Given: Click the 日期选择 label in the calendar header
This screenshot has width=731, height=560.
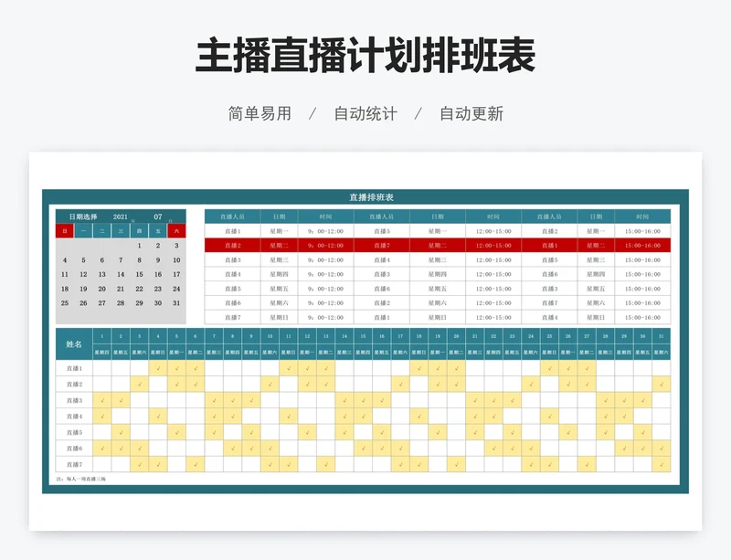Looking at the screenshot, I should [83, 217].
